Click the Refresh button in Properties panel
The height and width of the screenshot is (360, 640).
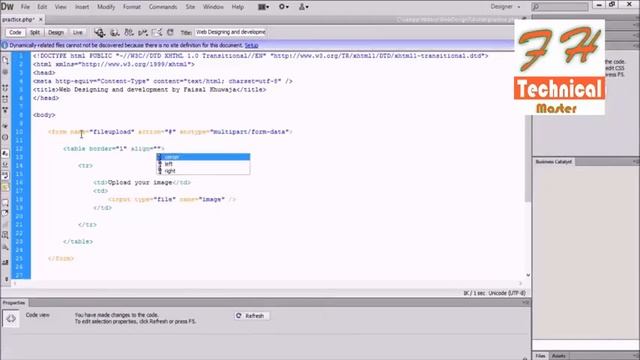(251, 316)
